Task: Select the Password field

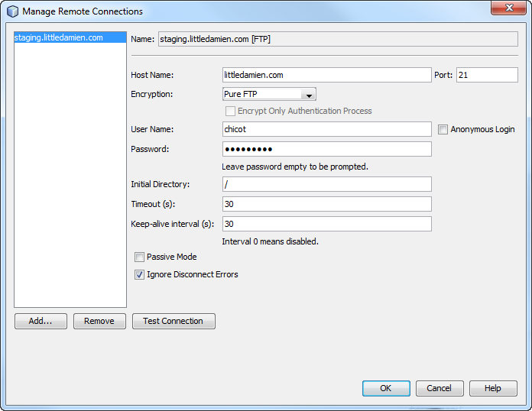Action: (x=326, y=149)
